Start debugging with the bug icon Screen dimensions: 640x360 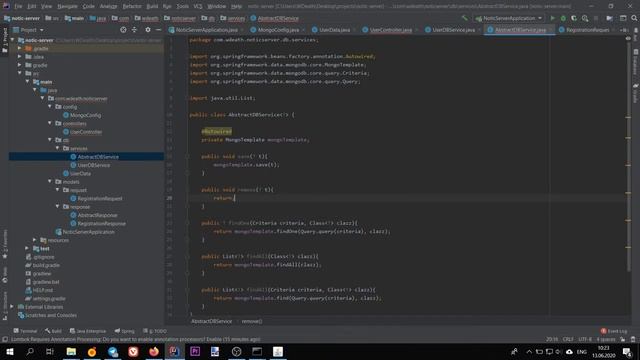click(563, 18)
